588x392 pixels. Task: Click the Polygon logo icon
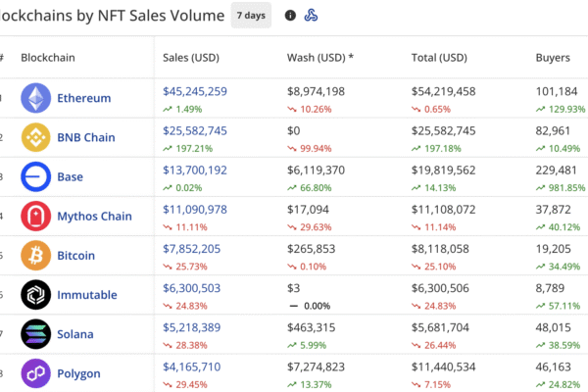pos(36,373)
